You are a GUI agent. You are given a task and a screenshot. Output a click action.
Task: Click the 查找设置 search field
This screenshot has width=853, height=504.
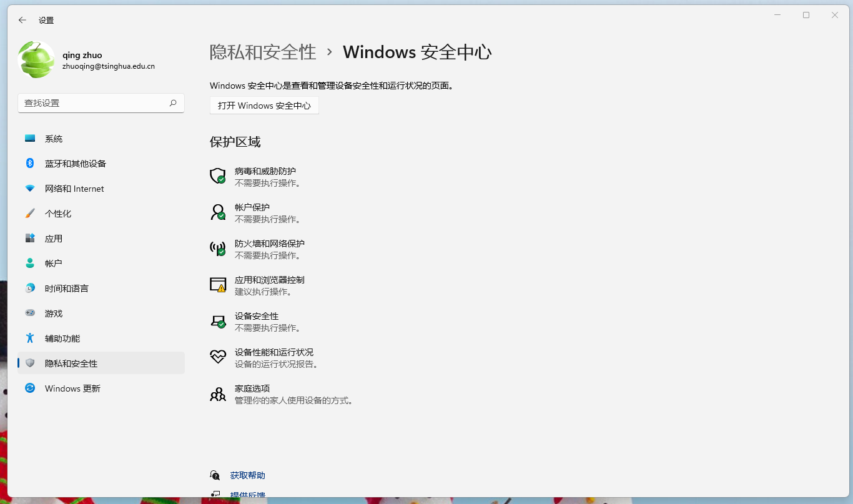(101, 103)
